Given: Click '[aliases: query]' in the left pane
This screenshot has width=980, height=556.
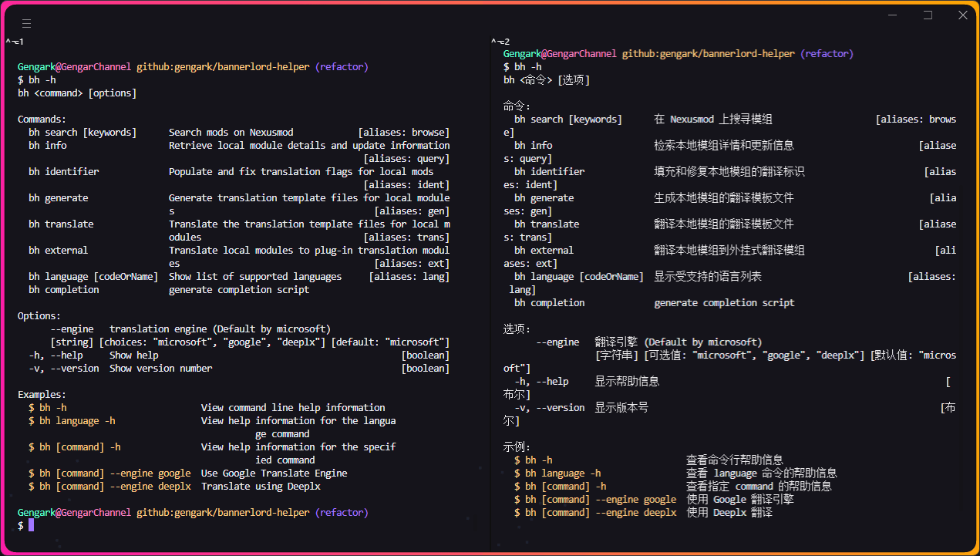Looking at the screenshot, I should [x=406, y=159].
